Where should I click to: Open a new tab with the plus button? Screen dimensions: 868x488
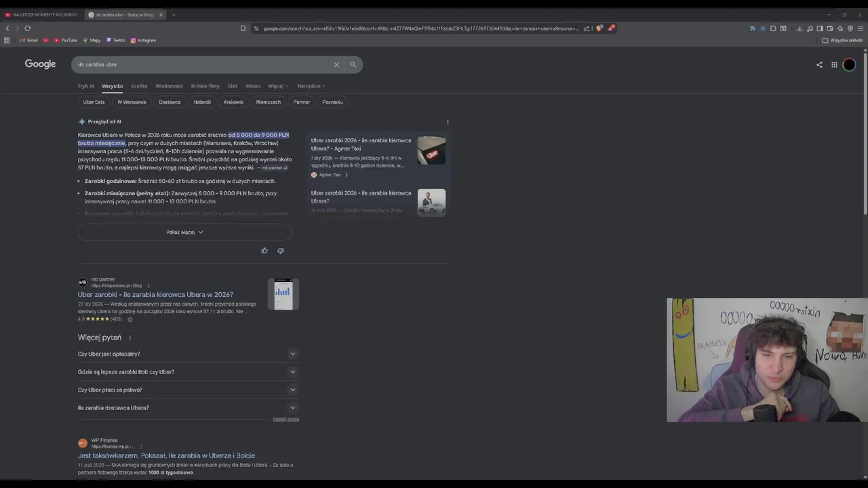click(x=174, y=14)
